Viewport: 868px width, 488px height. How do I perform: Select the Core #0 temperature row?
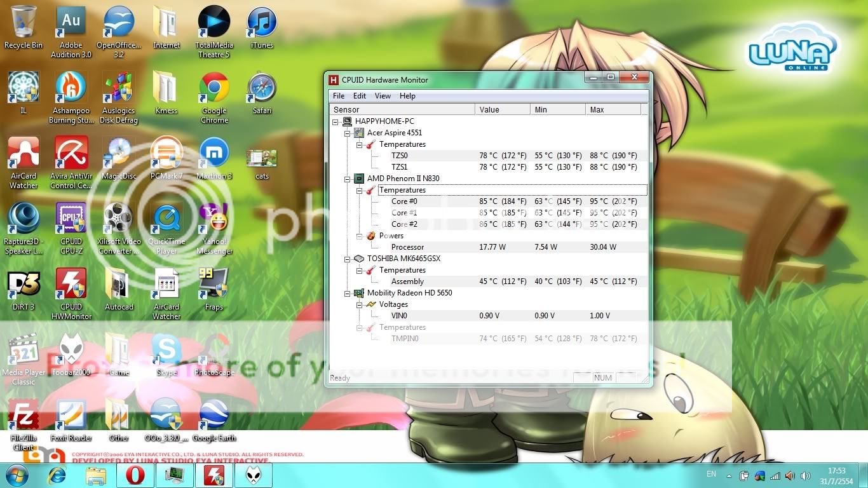point(404,201)
